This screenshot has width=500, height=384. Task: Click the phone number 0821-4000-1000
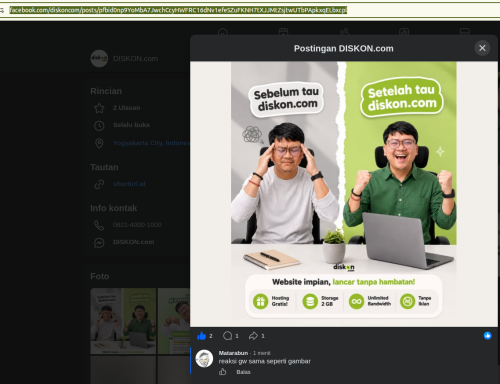pyautogui.click(x=137, y=225)
